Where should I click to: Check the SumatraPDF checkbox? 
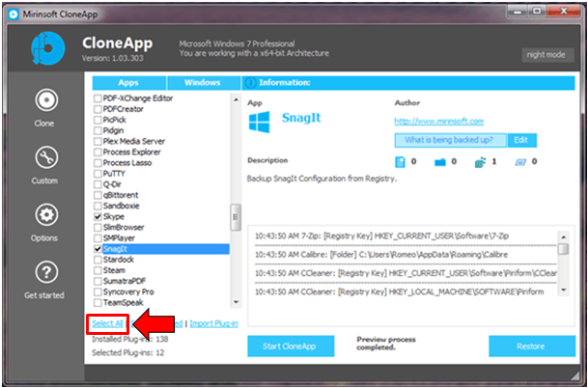coord(98,281)
